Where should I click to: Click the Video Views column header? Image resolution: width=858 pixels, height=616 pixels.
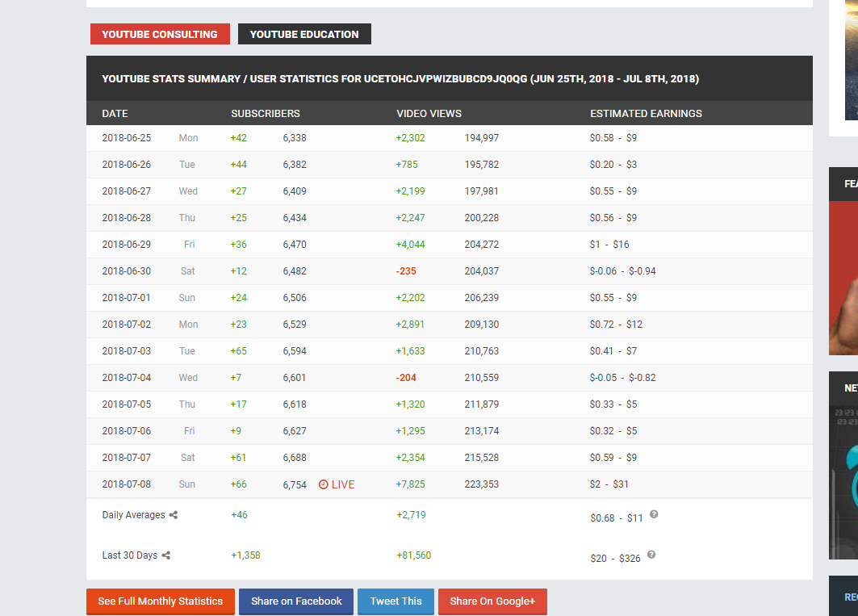[x=429, y=114]
